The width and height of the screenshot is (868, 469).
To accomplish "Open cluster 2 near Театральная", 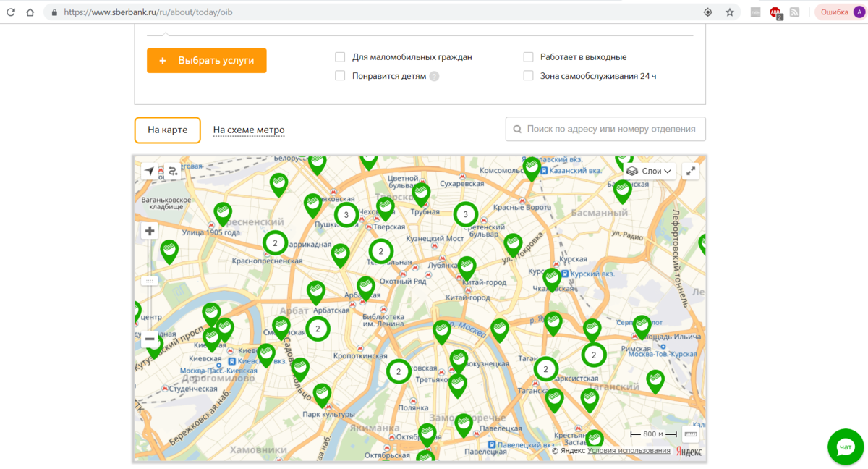I will pyautogui.click(x=381, y=251).
